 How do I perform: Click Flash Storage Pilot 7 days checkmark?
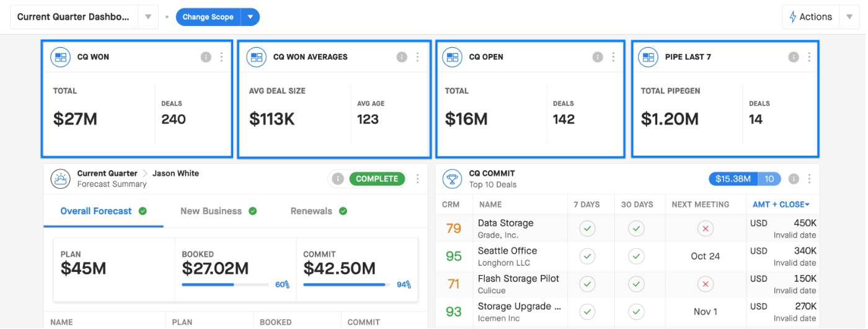588,284
